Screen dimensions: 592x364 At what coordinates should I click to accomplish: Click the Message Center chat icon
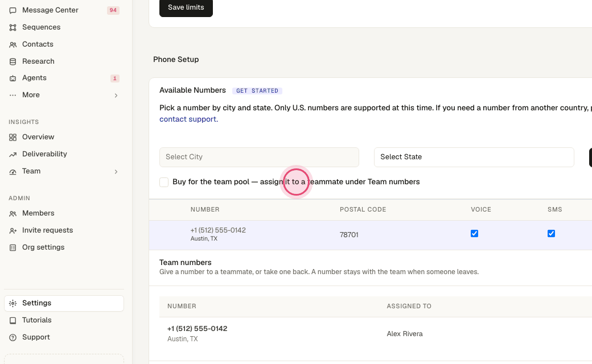tap(13, 10)
